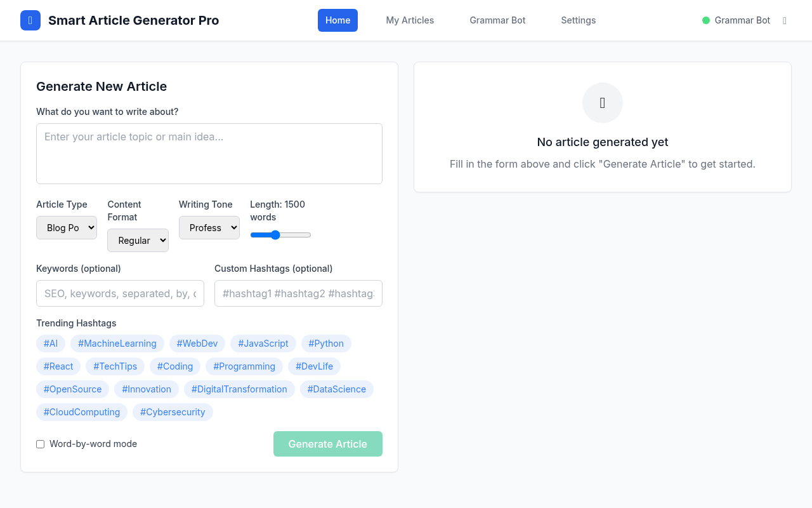Select the #Cybersecurity hashtag chip

[x=173, y=412]
